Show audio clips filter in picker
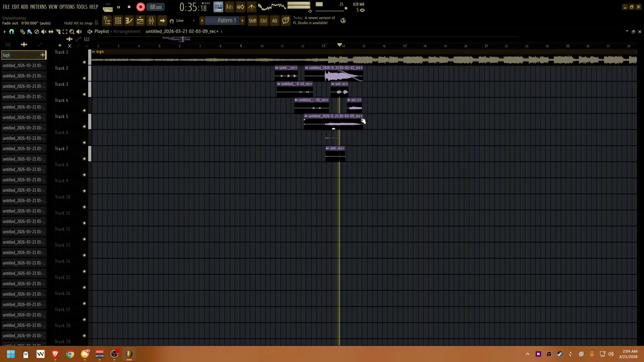This screenshot has width=644, height=362. [x=24, y=44]
